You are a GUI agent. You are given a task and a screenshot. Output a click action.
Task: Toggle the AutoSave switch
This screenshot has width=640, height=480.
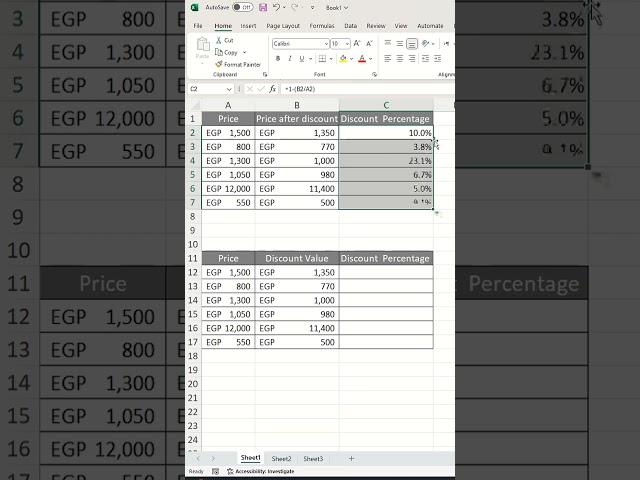click(241, 7)
